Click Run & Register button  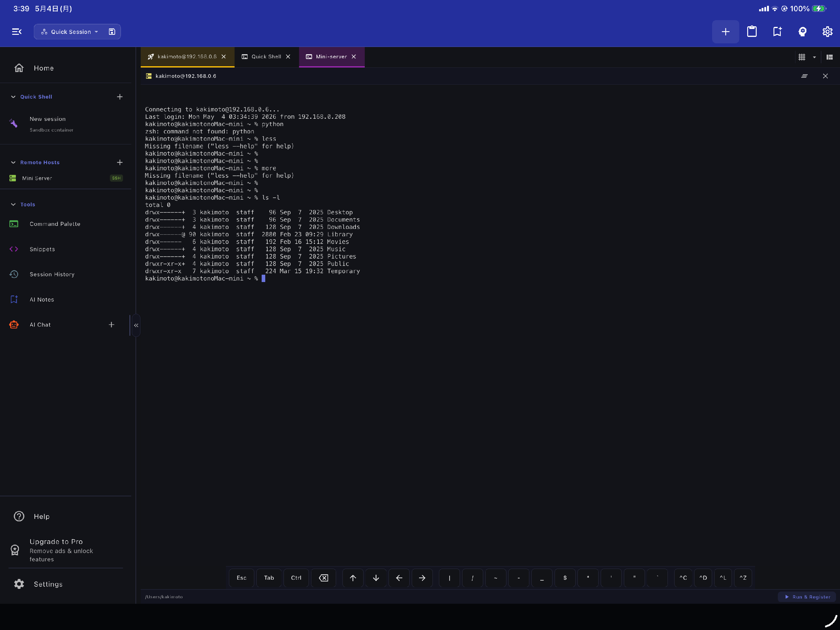point(807,597)
